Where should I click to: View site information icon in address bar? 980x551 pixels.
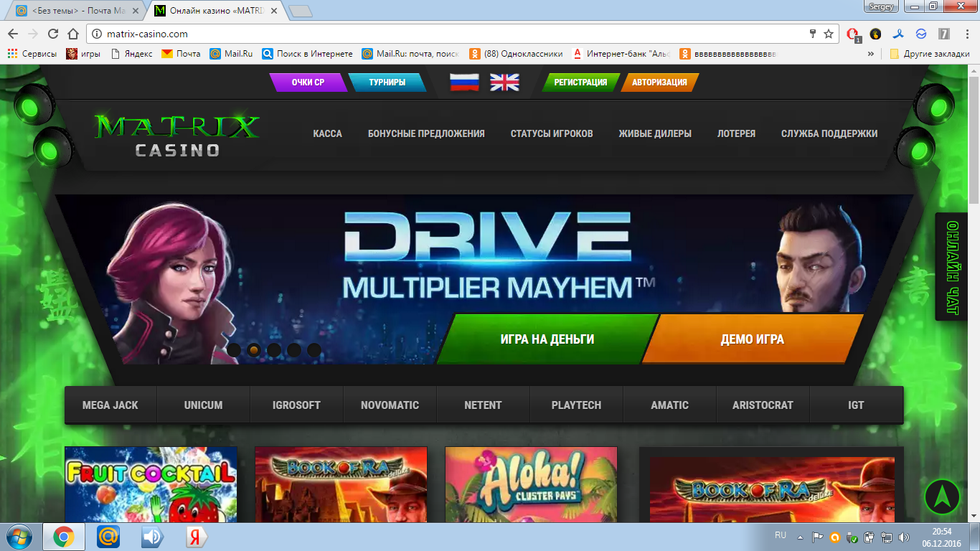(x=98, y=34)
